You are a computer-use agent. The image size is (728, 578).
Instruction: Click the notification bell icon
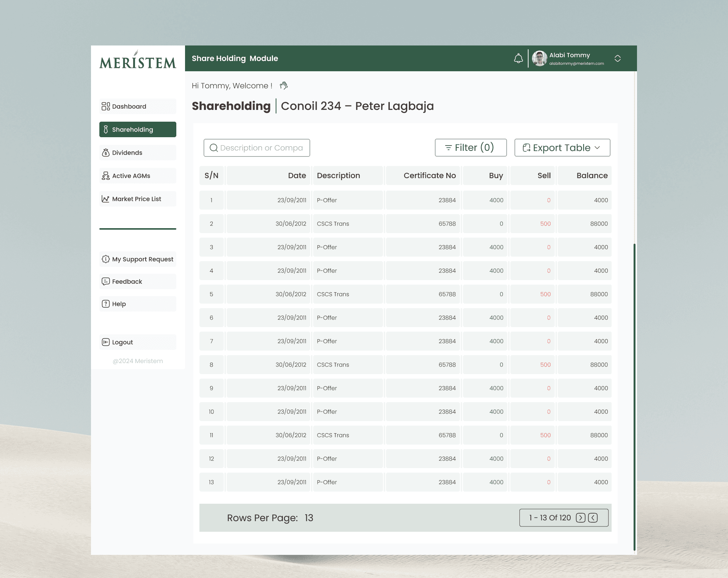pyautogui.click(x=518, y=58)
